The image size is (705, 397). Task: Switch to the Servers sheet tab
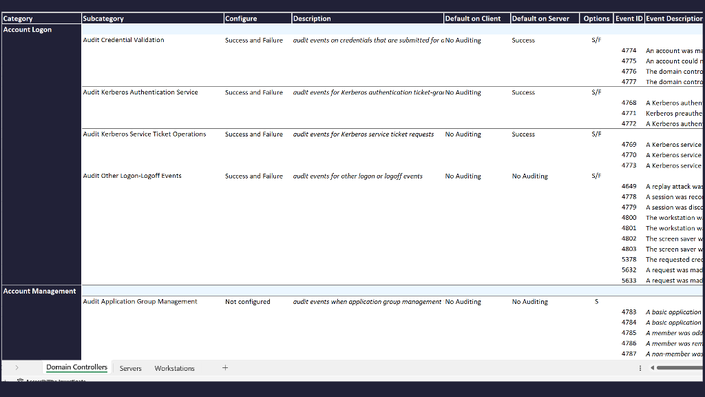pyautogui.click(x=130, y=368)
